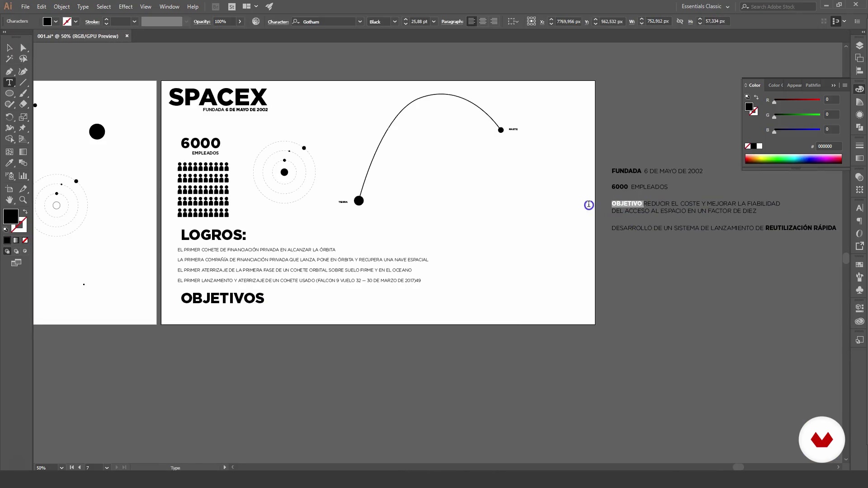Select the Hand tool

tap(9, 200)
